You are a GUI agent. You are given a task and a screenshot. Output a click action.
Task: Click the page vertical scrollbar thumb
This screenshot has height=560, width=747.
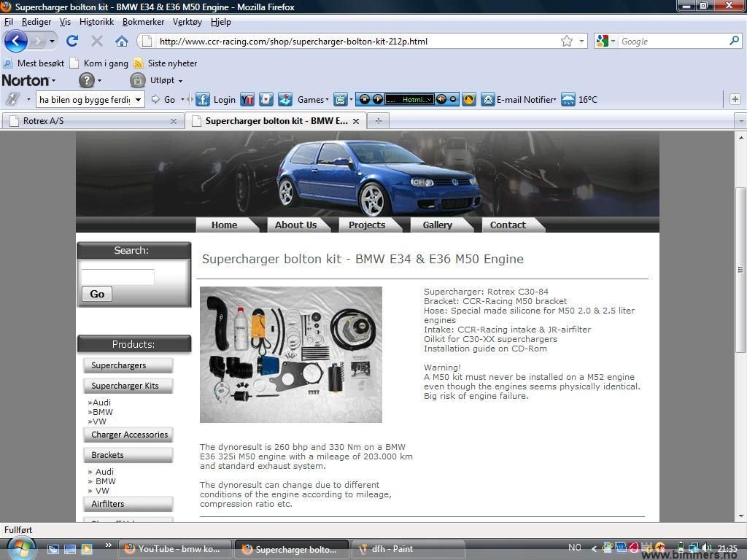pos(741,270)
